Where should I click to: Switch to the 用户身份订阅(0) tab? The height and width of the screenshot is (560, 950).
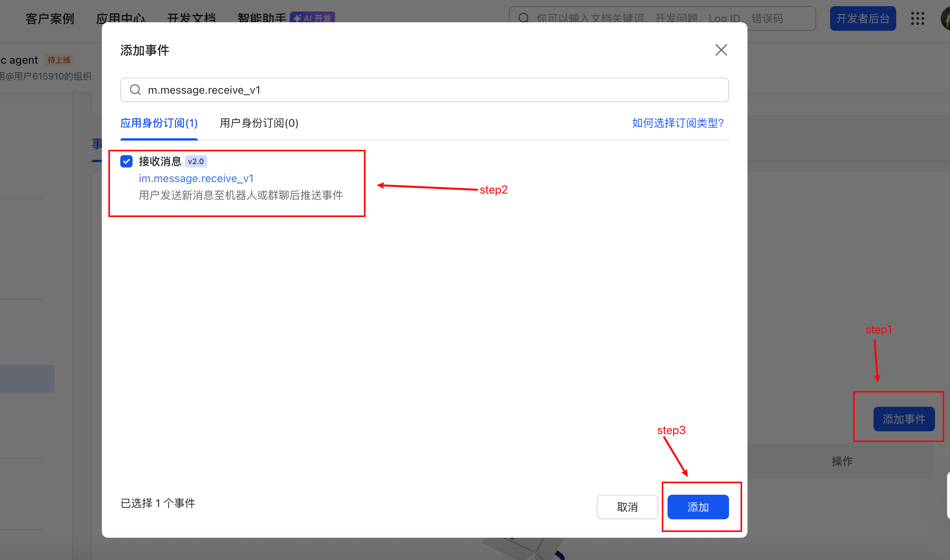(259, 123)
